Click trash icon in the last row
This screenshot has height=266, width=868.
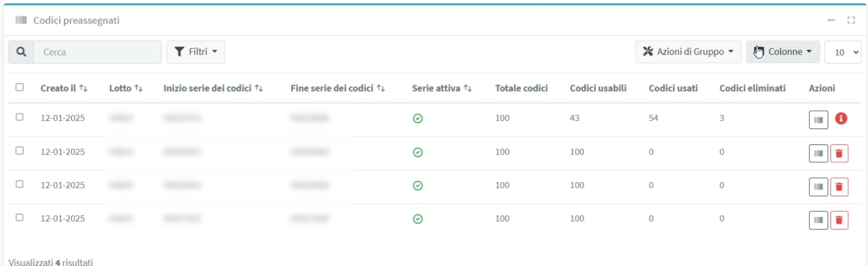pyautogui.click(x=839, y=220)
